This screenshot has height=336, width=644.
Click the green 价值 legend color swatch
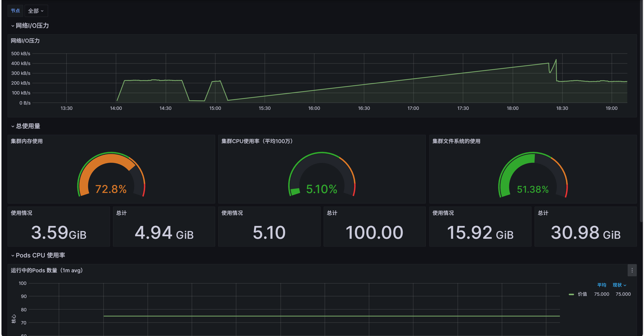point(571,294)
